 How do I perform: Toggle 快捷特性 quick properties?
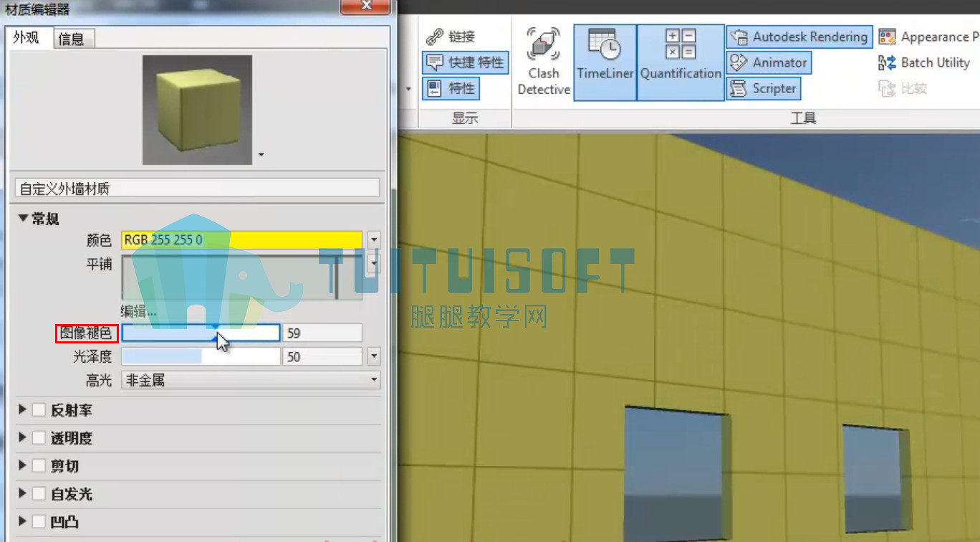(x=466, y=63)
